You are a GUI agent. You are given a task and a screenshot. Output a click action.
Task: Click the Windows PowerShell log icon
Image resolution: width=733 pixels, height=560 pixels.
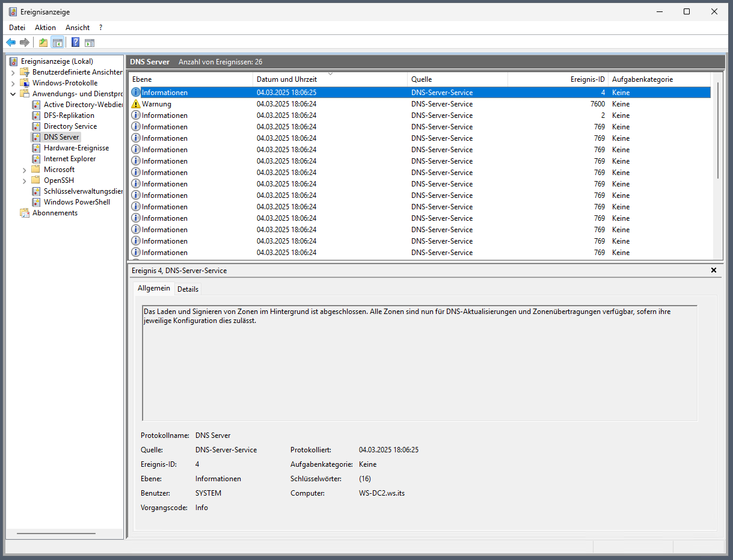point(36,202)
